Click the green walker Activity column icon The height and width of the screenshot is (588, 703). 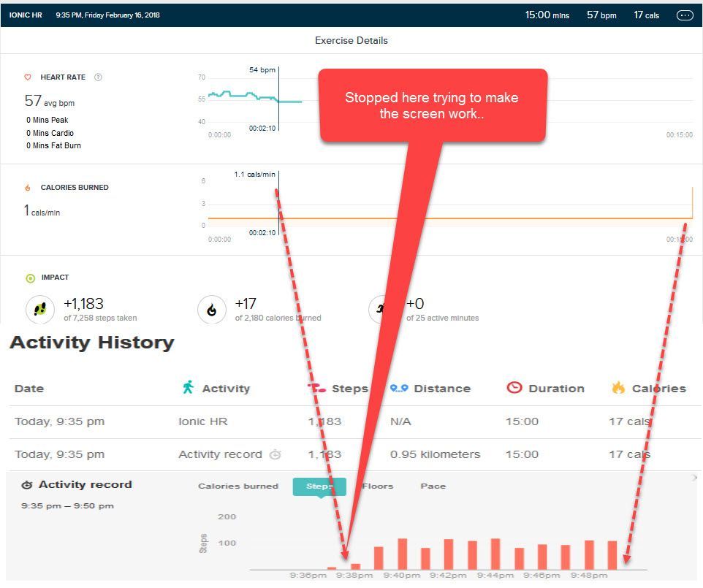pyautogui.click(x=189, y=388)
